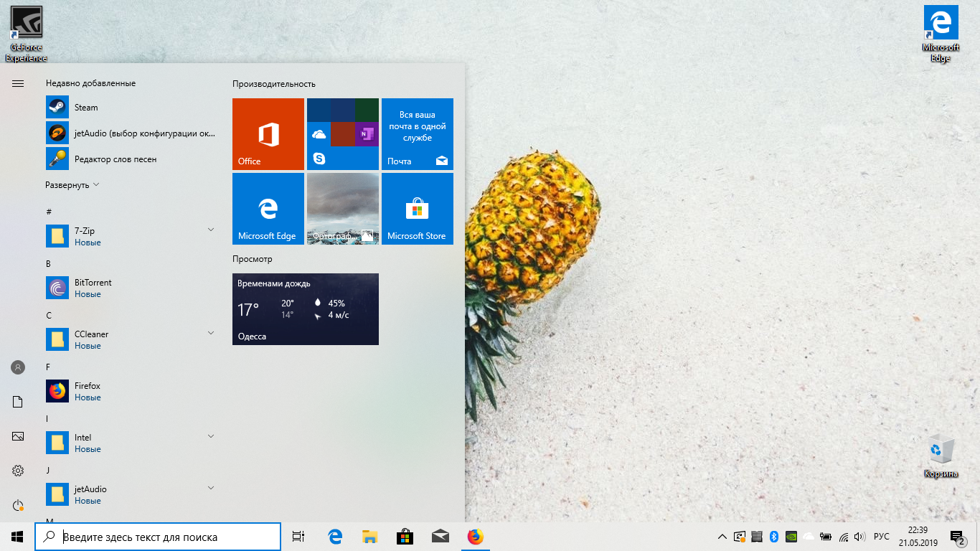Click the Windows Start button
Image resolution: width=980 pixels, height=551 pixels.
(17, 537)
